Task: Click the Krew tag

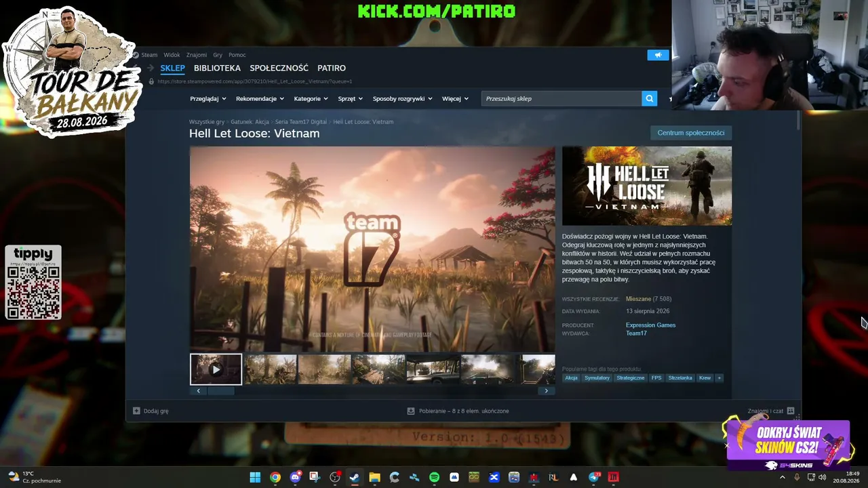Action: click(x=705, y=378)
